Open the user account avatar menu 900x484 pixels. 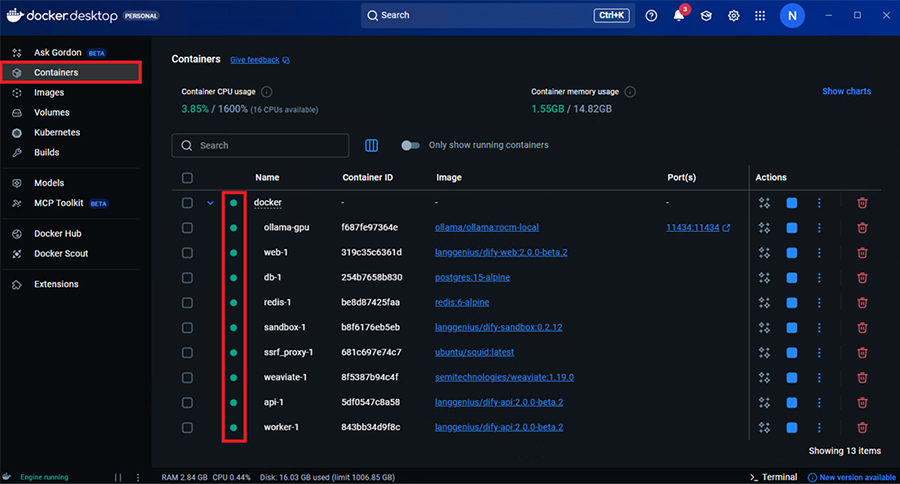pos(792,16)
